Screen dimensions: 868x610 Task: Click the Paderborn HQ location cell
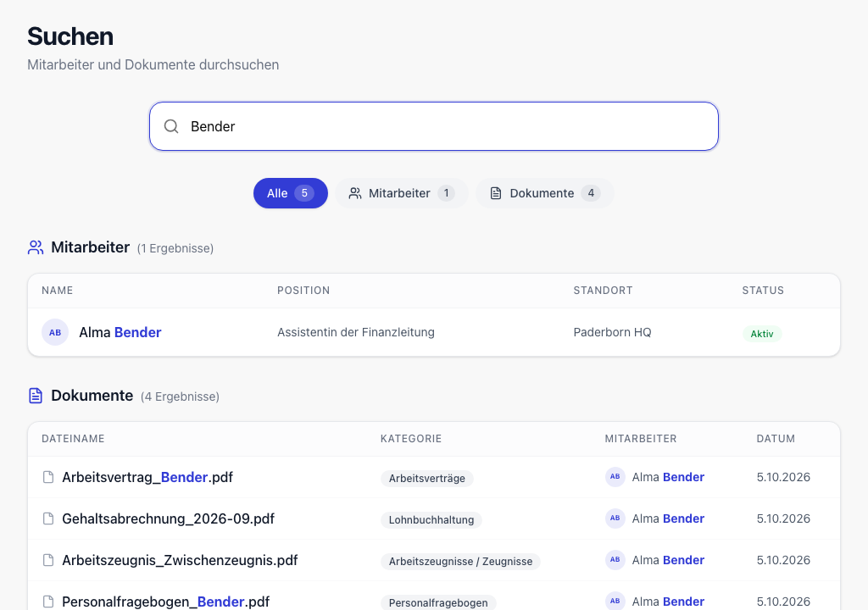pyautogui.click(x=612, y=332)
